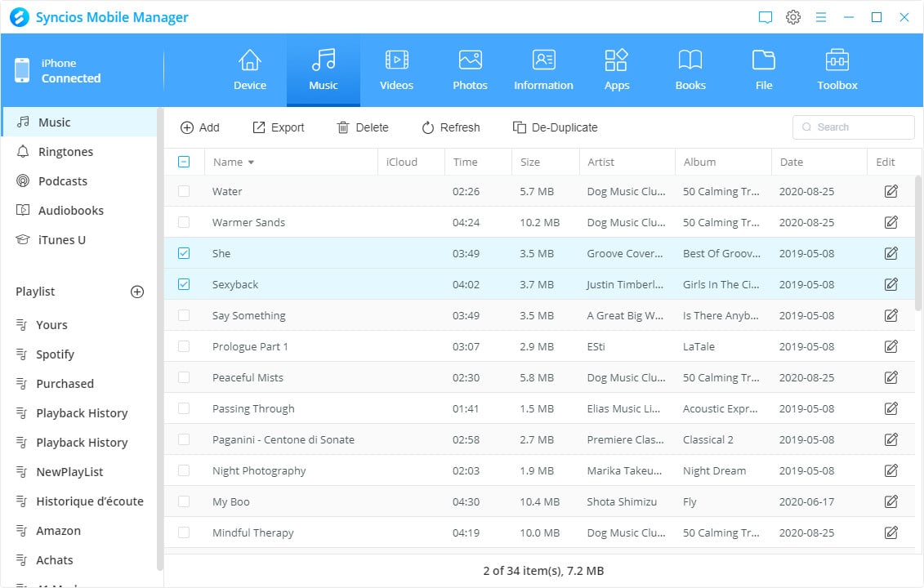Open Ringtones in the sidebar
Image resolution: width=924 pixels, height=588 pixels.
point(79,151)
